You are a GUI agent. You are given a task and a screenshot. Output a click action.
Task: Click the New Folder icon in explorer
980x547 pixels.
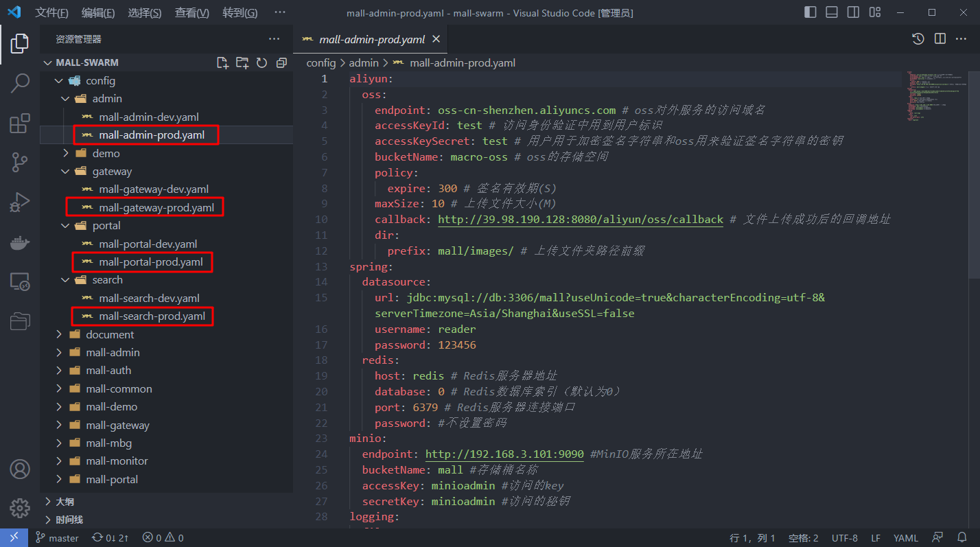click(x=242, y=62)
